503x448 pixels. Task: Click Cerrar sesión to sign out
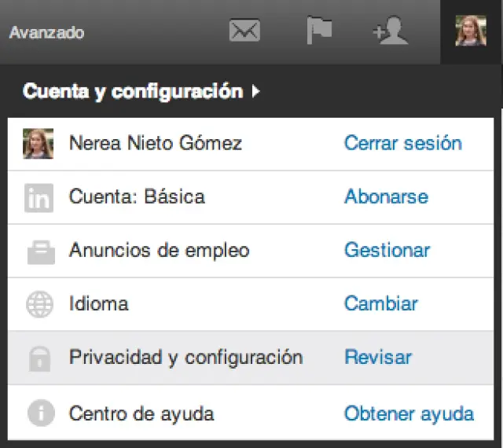pyautogui.click(x=402, y=143)
